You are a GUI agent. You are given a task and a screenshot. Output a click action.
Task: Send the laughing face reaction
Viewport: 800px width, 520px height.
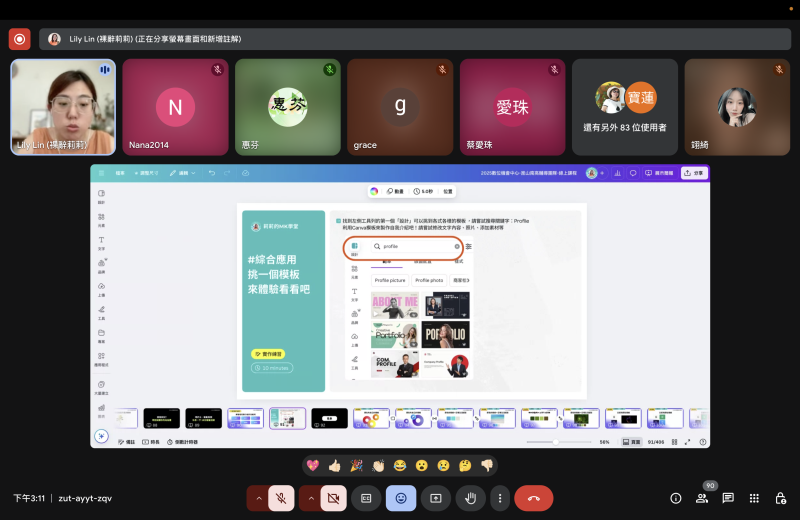pos(400,465)
